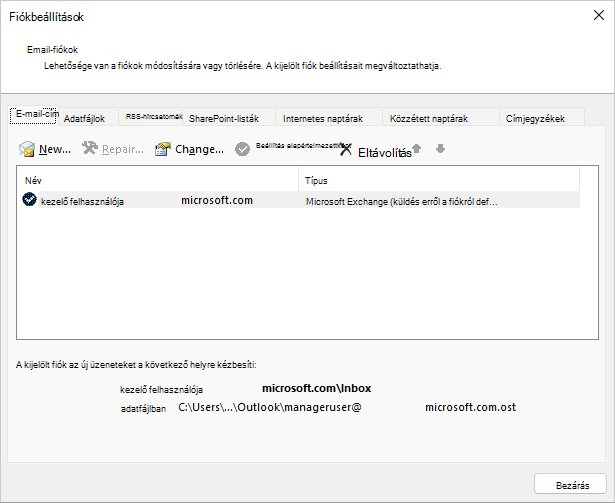Click the Eltávolítás X icon
Screen dimensions: 615x503
[346, 149]
